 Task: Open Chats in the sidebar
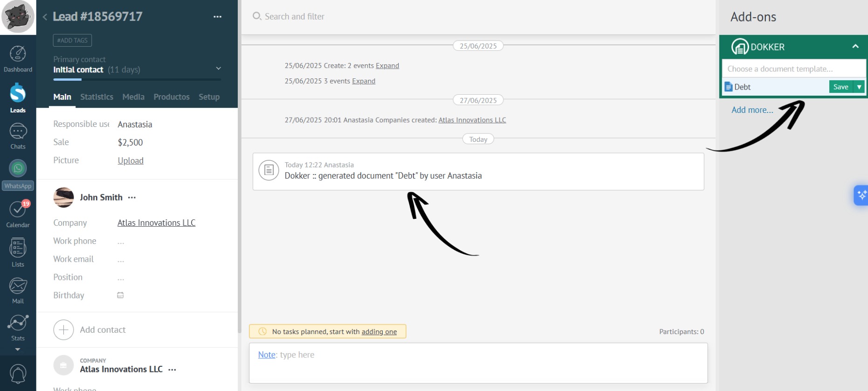tap(18, 136)
